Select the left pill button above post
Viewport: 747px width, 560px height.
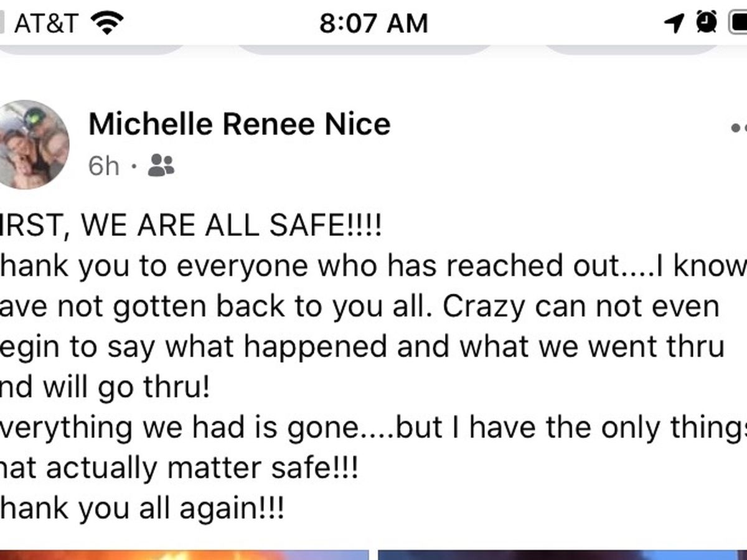93,50
